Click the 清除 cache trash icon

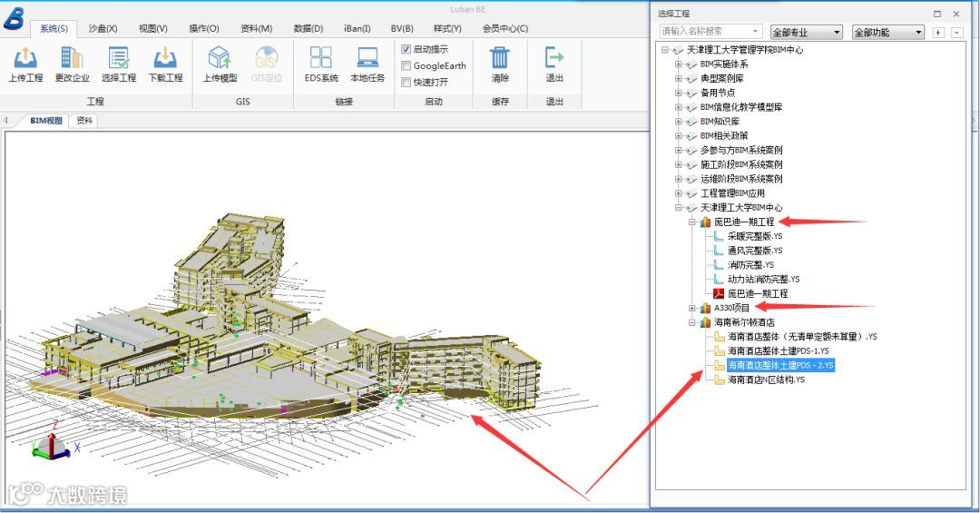pos(499,57)
